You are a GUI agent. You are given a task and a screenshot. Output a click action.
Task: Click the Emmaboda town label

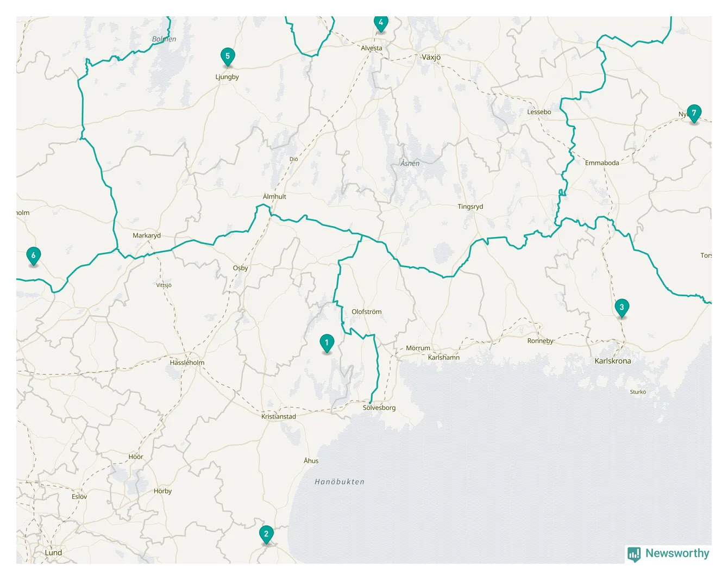(602, 163)
